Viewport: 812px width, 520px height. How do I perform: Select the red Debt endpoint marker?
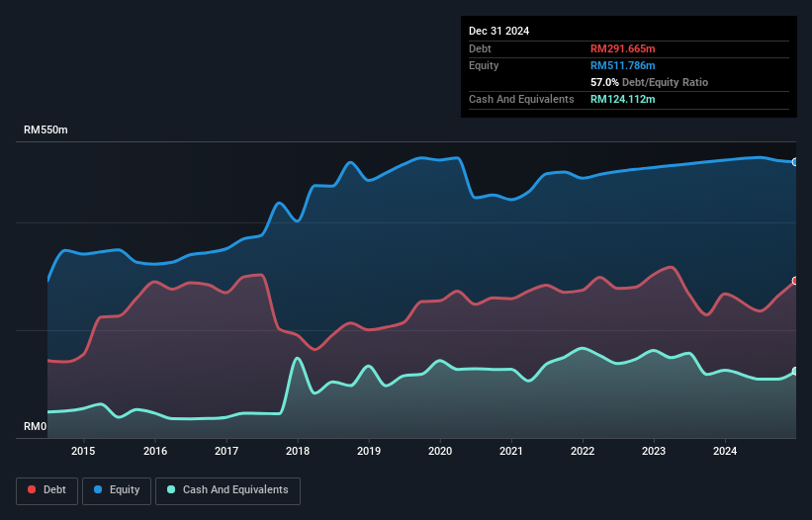pos(795,281)
